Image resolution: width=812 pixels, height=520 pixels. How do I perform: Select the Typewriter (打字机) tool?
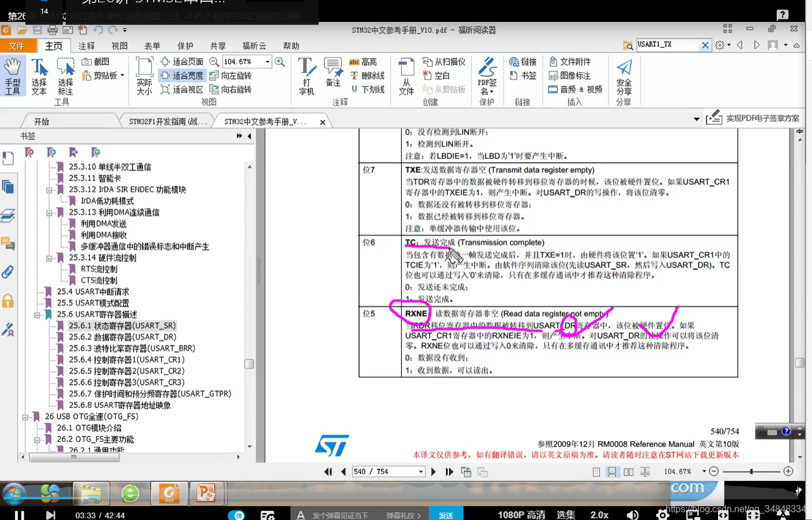[307, 75]
